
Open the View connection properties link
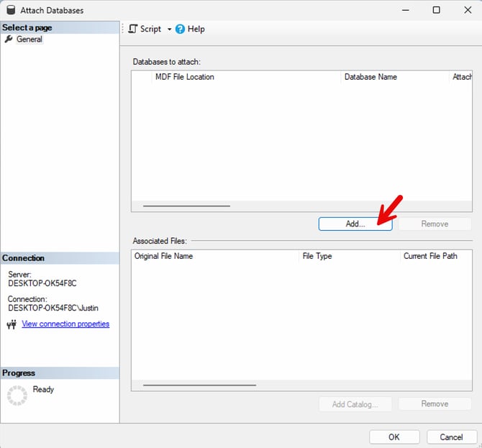pos(65,324)
